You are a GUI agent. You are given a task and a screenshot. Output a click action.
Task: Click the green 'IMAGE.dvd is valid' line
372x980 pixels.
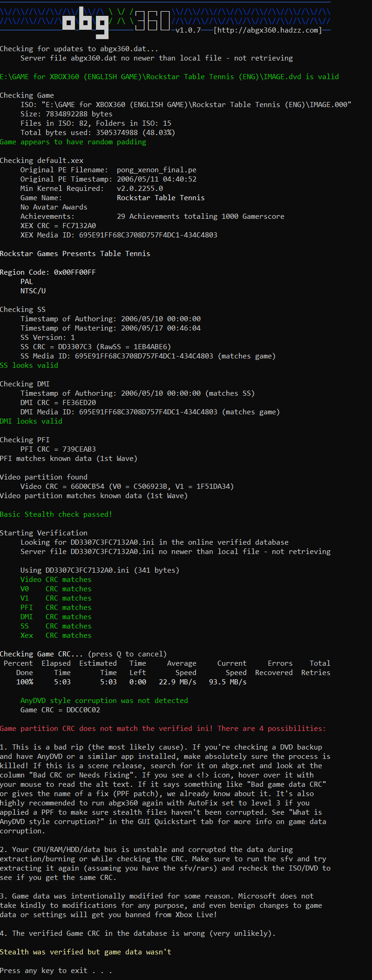169,77
